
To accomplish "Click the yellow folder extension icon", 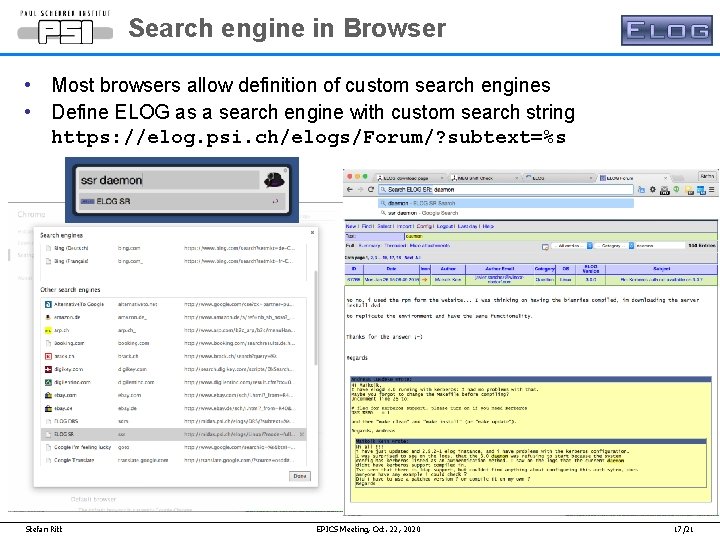I will pos(689,190).
